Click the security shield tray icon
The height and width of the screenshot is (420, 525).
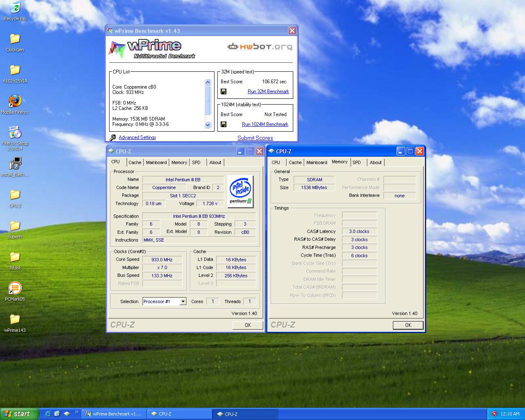click(494, 414)
